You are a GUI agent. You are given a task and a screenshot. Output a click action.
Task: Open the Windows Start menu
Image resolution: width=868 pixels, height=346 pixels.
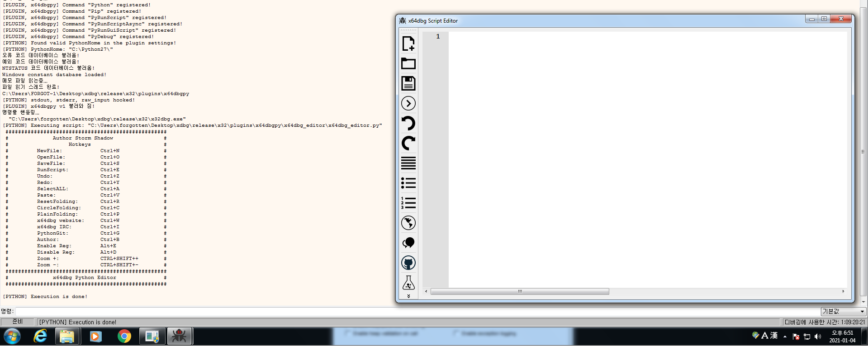12,336
